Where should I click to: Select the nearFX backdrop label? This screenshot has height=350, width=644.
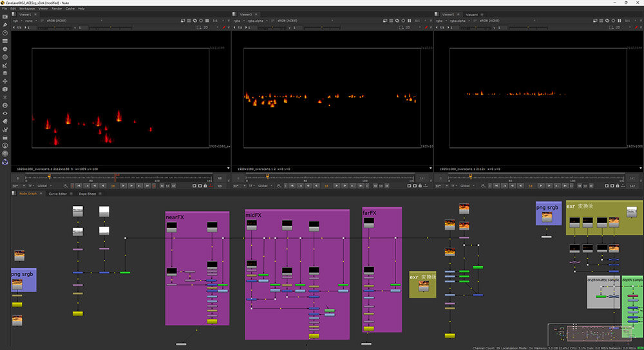pyautogui.click(x=175, y=217)
